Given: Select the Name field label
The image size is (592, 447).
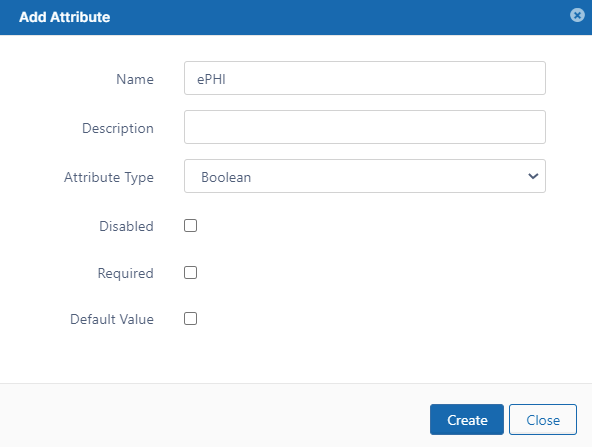Looking at the screenshot, I should click(135, 79).
